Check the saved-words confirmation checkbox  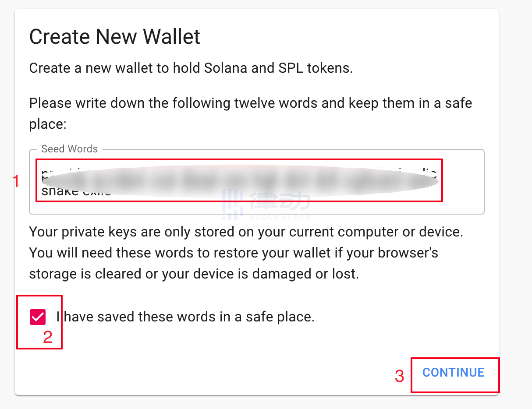(38, 317)
